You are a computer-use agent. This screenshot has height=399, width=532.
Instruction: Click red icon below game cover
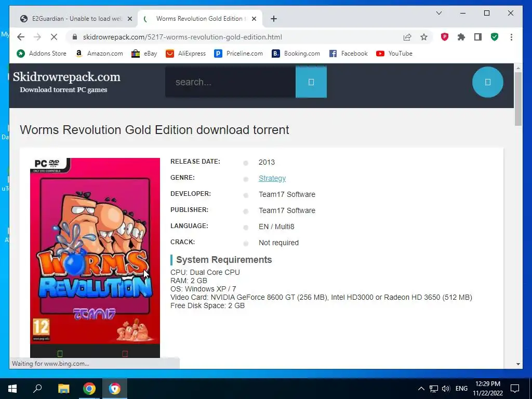(x=125, y=353)
